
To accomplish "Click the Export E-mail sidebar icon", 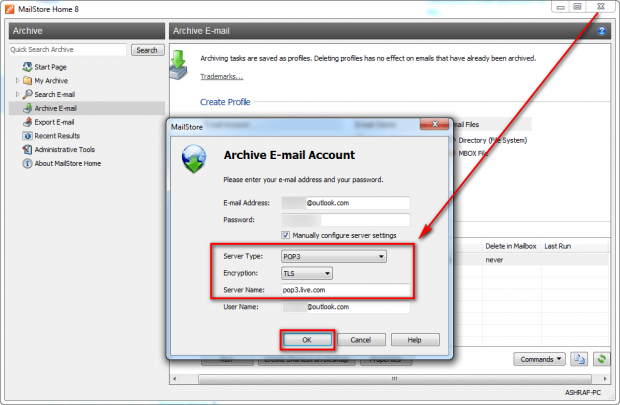I will click(x=27, y=122).
